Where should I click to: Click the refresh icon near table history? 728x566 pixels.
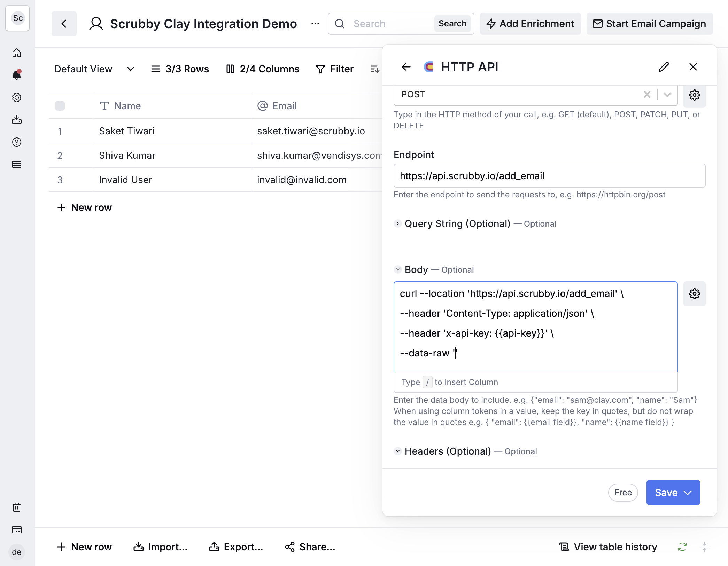[x=682, y=547]
